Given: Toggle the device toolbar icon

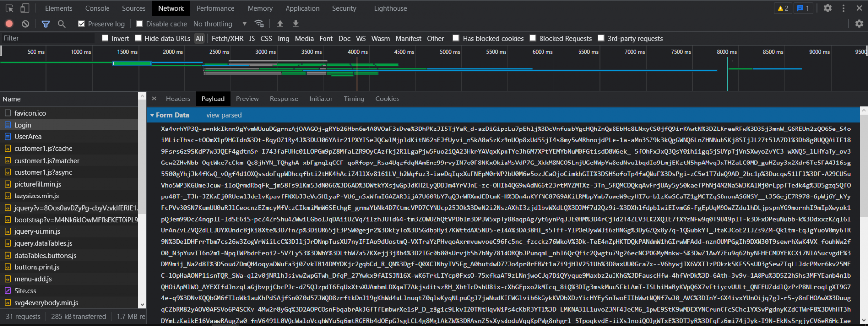Looking at the screenshot, I should tap(25, 8).
